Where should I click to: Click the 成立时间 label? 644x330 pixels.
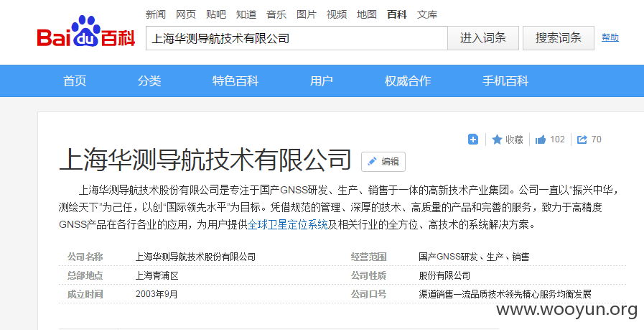tap(85, 294)
